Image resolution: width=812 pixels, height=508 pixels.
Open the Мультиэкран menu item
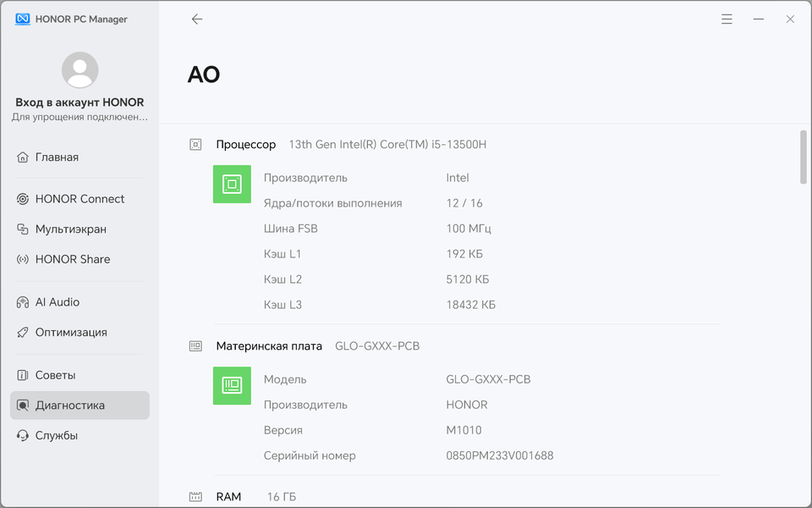pyautogui.click(x=70, y=229)
